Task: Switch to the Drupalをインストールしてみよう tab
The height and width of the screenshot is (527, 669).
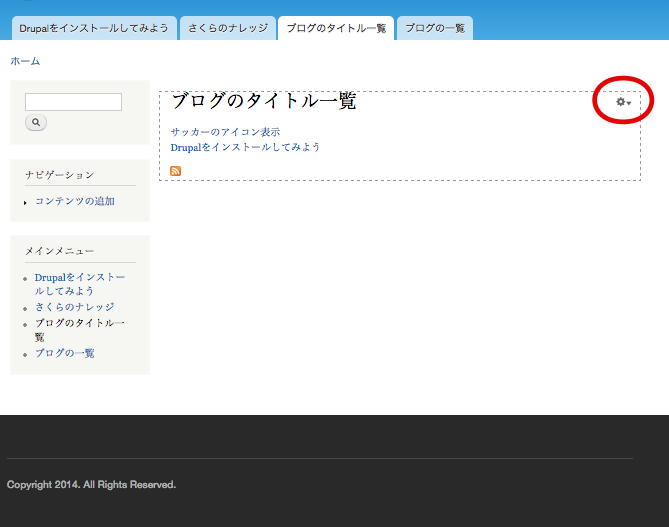Action: tap(94, 28)
